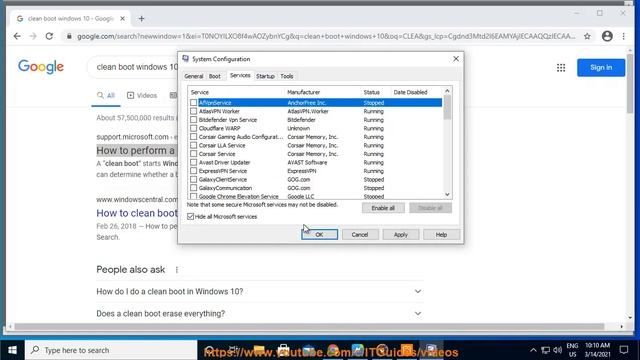Check the Avast Driver Updater checkbox
This screenshot has width=640, height=360.
193,162
